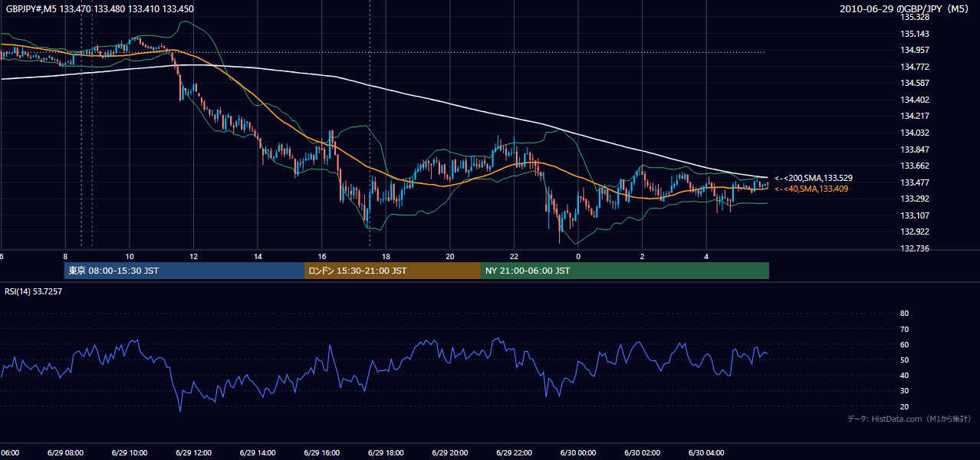Click the 6/29 22:00 time label
Screen dimensions: 980x460
pos(514,453)
